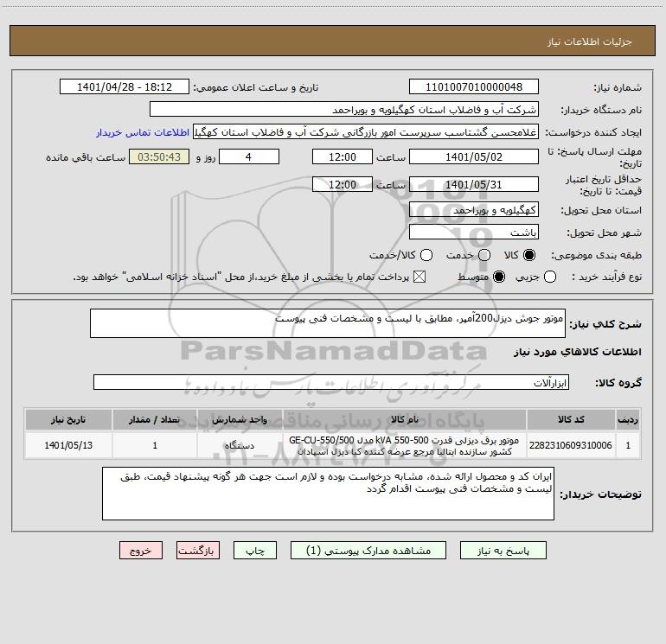
Task: Open the اطلاعات تماس خریدار link
Action: 143,132
